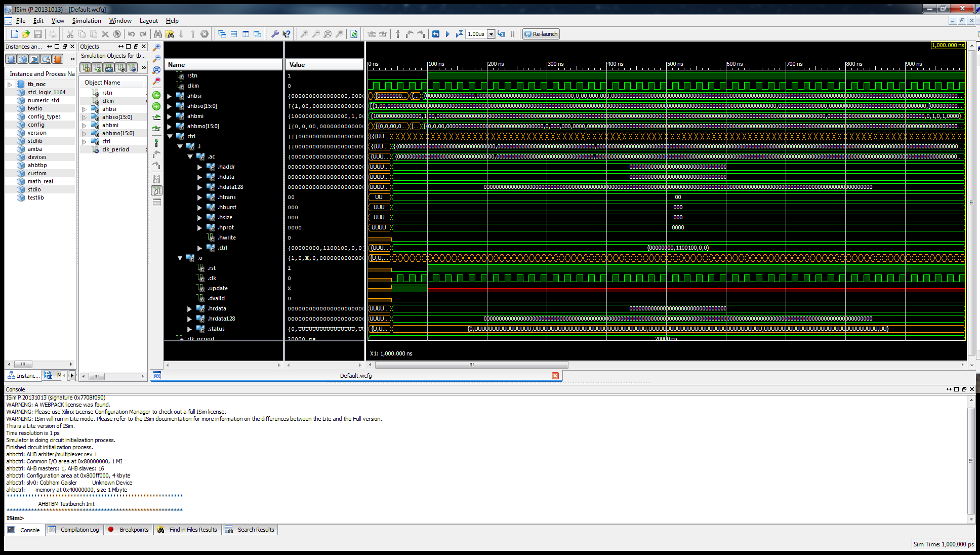Open the Edit menu
This screenshot has height=555, width=980.
tap(38, 21)
